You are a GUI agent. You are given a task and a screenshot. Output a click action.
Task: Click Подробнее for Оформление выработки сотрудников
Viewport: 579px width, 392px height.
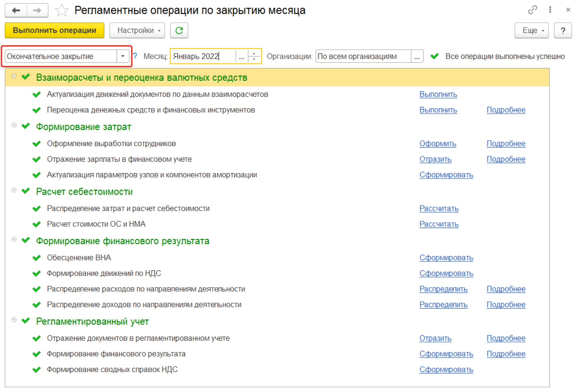coord(506,144)
